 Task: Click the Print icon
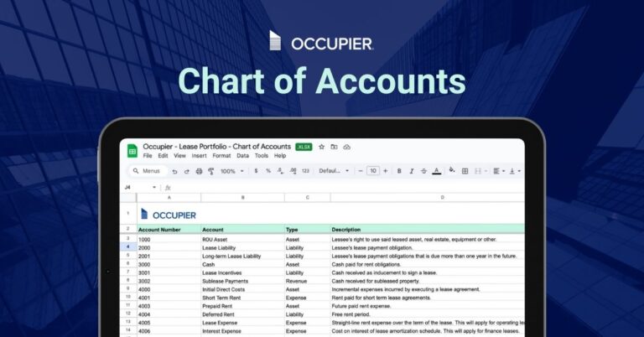click(199, 171)
